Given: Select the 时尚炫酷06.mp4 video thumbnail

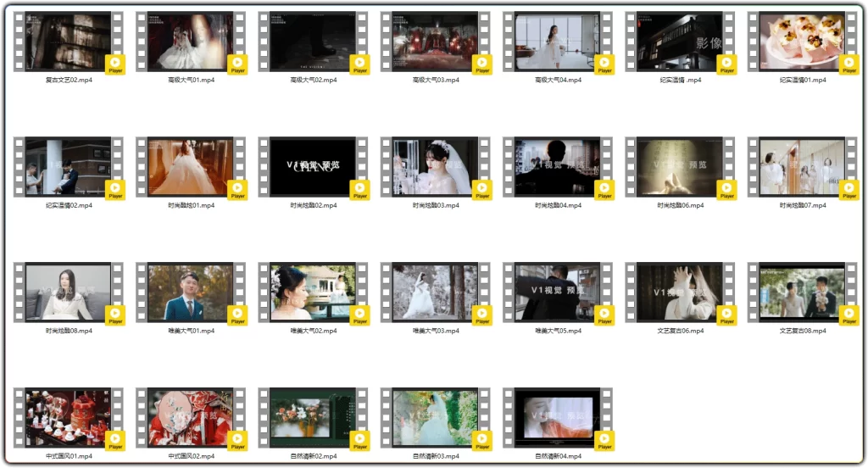Looking at the screenshot, I should 680,167.
